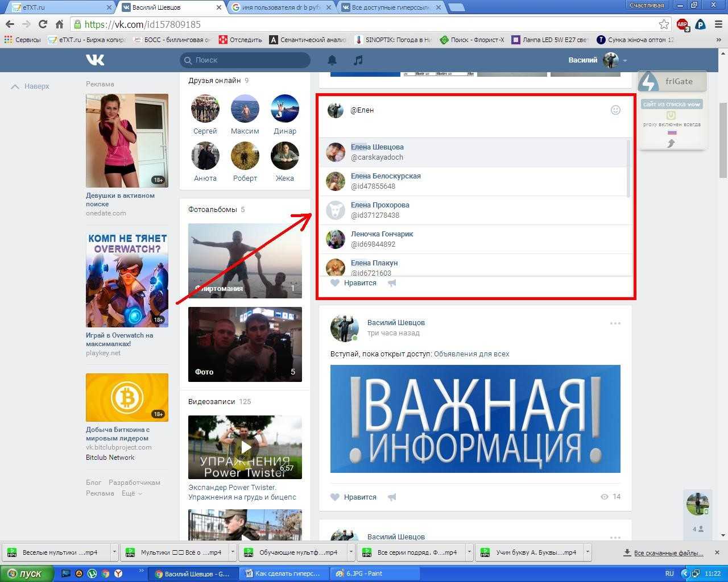Click the Start button пуск
Screen dimensions: 728x582
pos(27,573)
